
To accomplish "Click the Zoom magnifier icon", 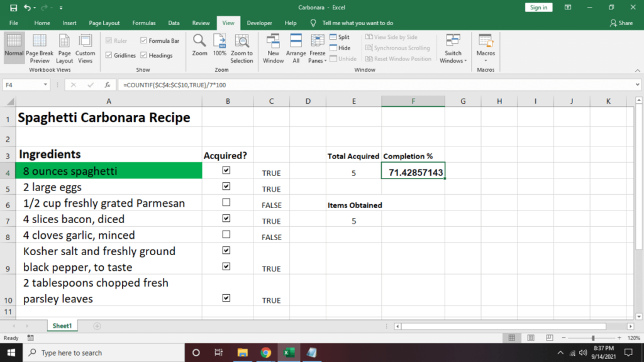I will tap(199, 41).
